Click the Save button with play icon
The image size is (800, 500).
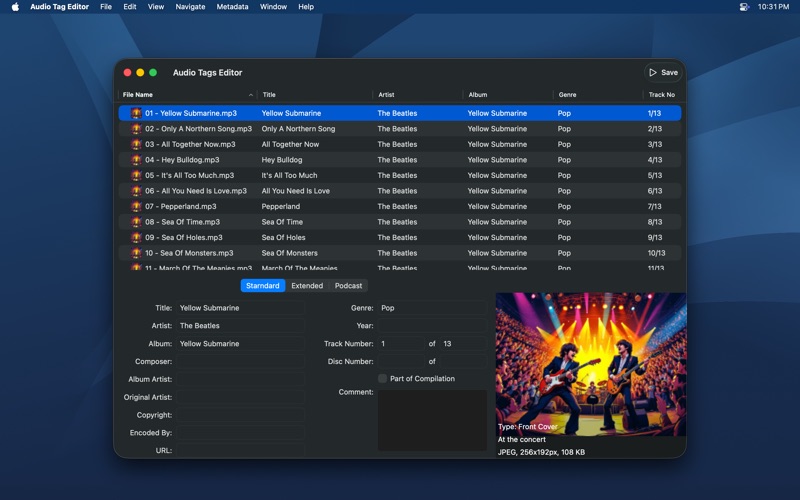(663, 72)
